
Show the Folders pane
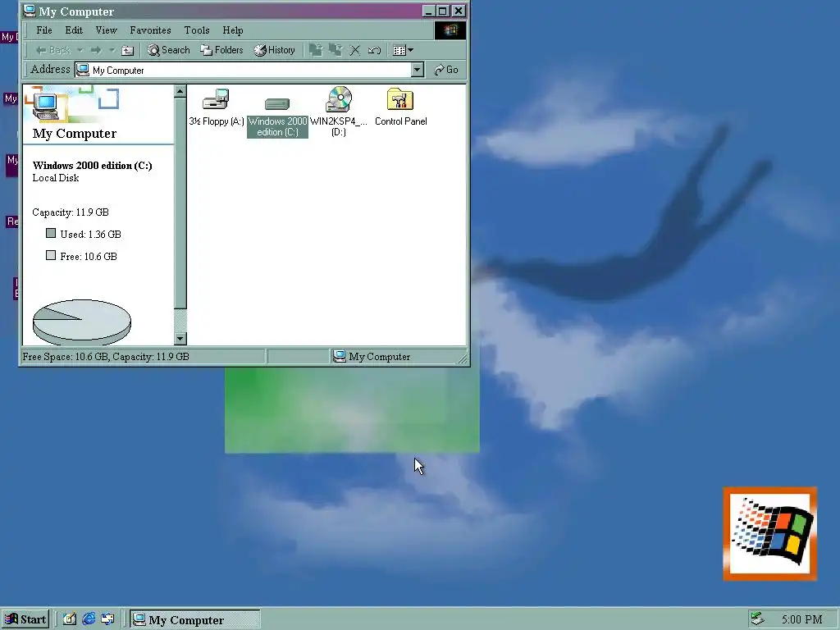point(221,50)
